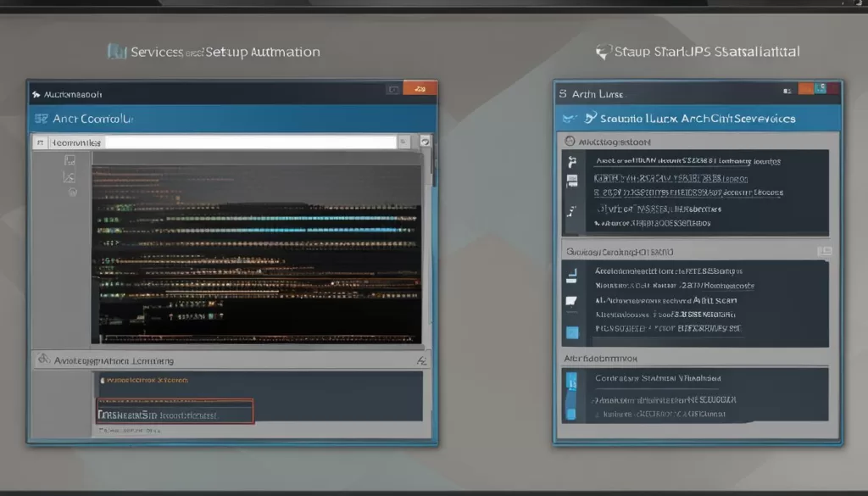
Task: Click the slash-shaped icon in first dark panel, right window
Action: coord(572,211)
